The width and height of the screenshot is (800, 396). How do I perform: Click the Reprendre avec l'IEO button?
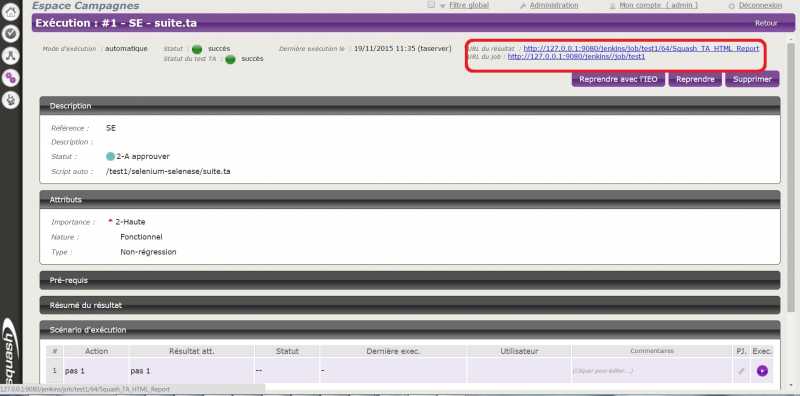[618, 79]
